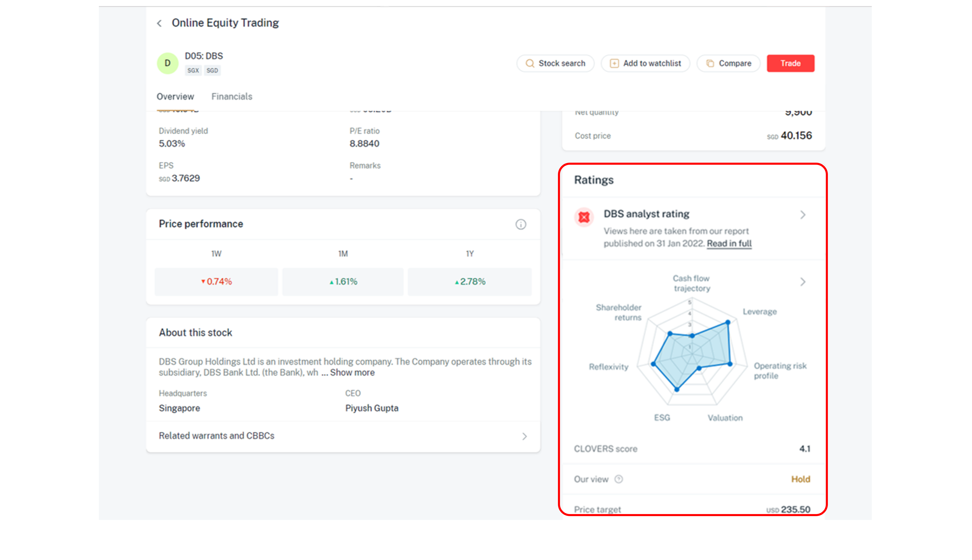Open the Compare stocks option

729,63
